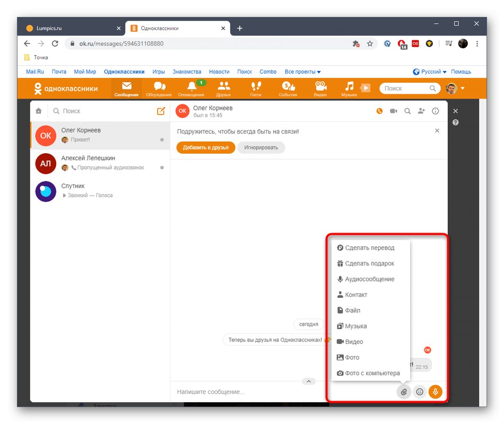Viewport: 504px width, 424px height.
Task: Click the help question mark icon
Action: [456, 122]
